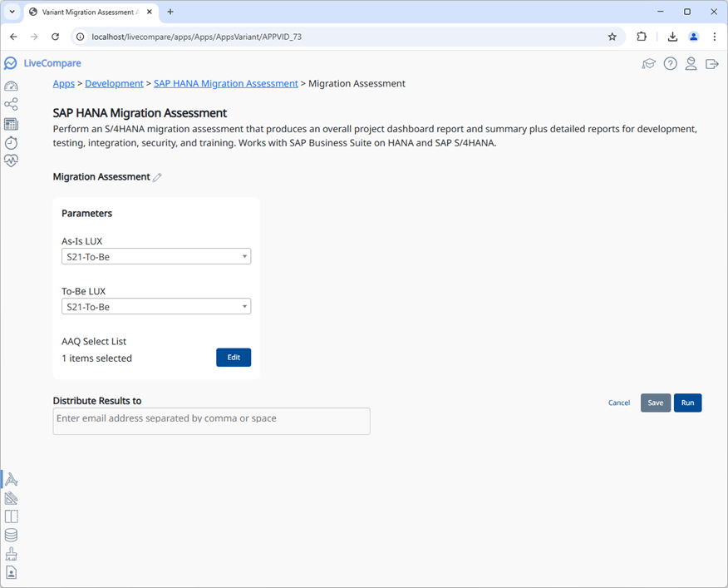The image size is (728, 588).
Task: Click the Save button
Action: pyautogui.click(x=656, y=403)
